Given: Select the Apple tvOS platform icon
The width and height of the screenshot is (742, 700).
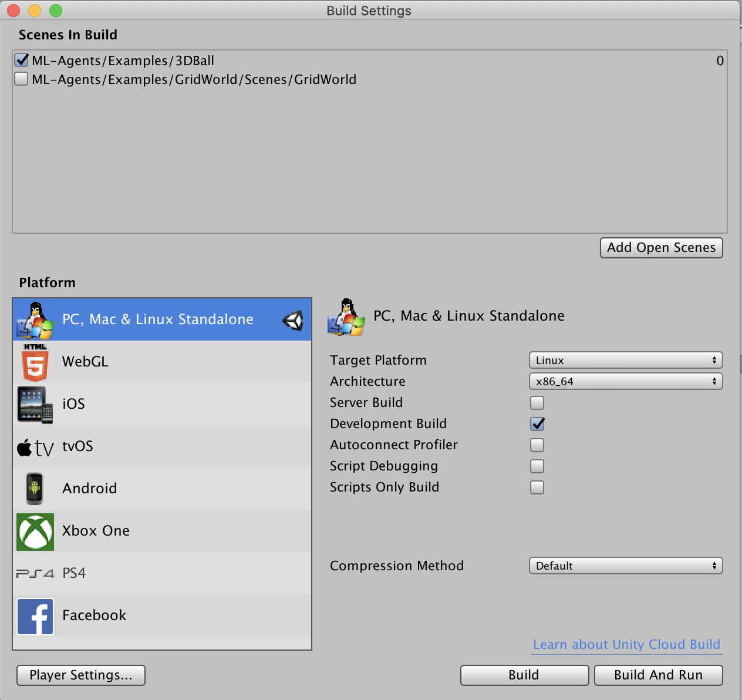Looking at the screenshot, I should [x=35, y=447].
